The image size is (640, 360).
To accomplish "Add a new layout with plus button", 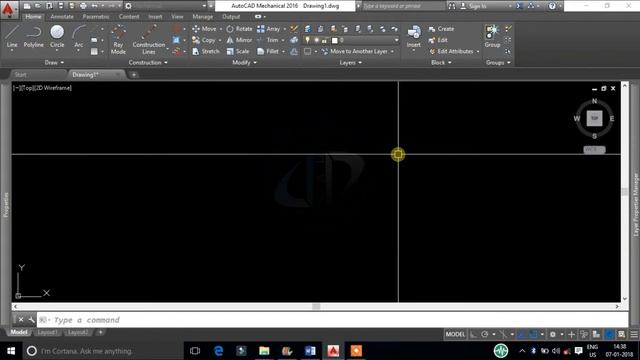I will (100, 333).
